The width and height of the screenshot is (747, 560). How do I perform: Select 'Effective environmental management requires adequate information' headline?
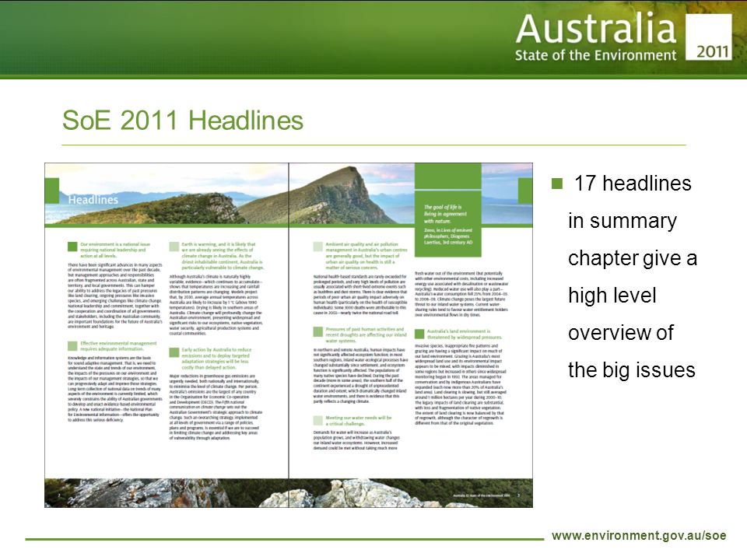pyautogui.click(x=118, y=345)
